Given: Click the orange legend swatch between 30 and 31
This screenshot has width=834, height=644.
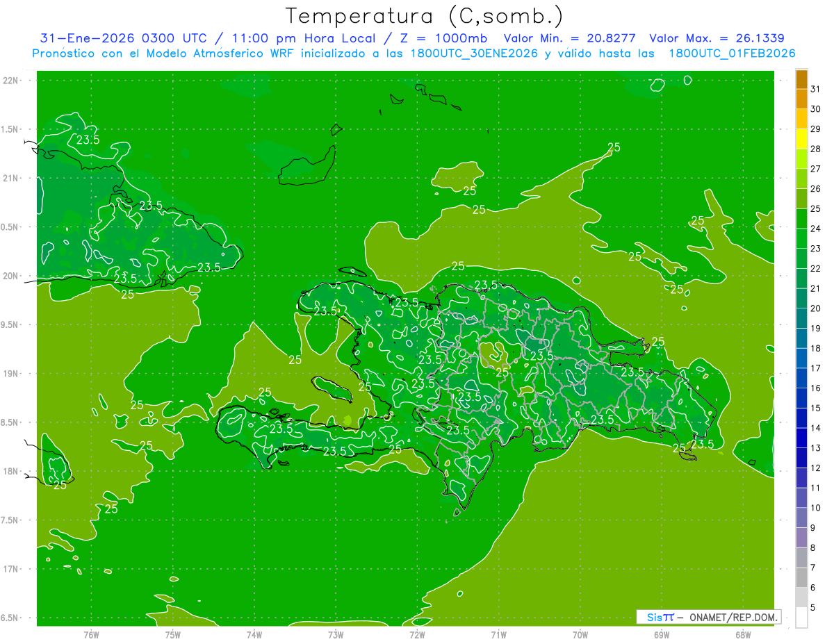Looking at the screenshot, I should [x=801, y=99].
